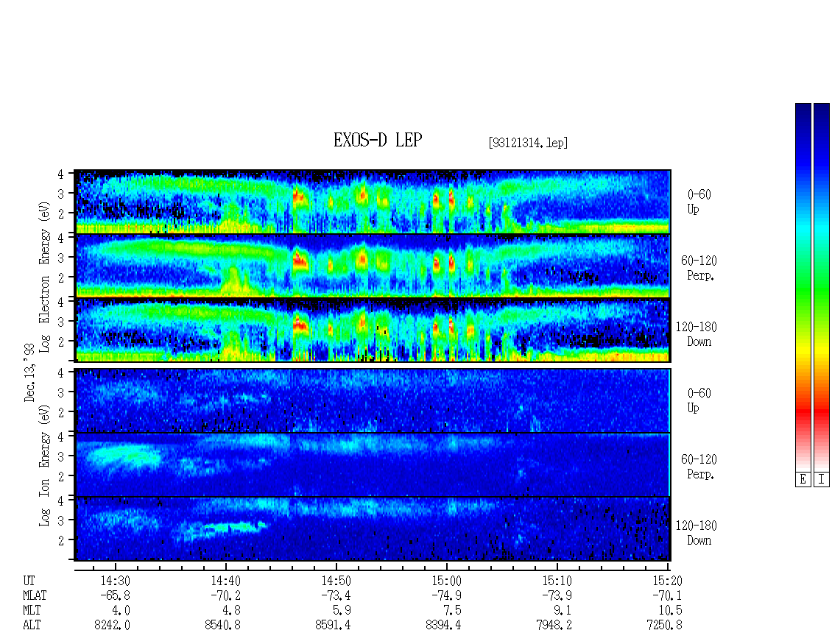Click the MLT value 9.1
Image resolution: width=832 pixels, height=644 pixels.
[563, 611]
